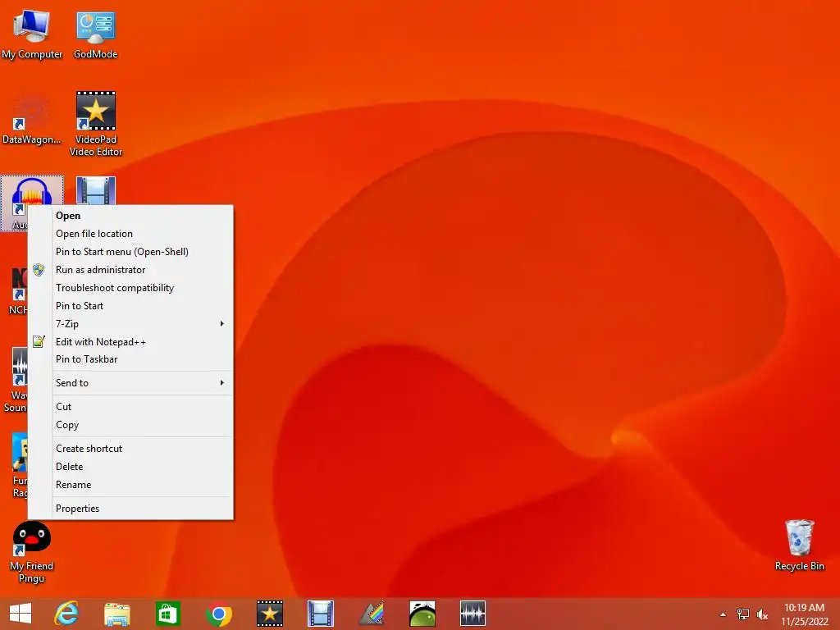Open the network tray icon
Screen dimensions: 840x630
click(x=742, y=614)
